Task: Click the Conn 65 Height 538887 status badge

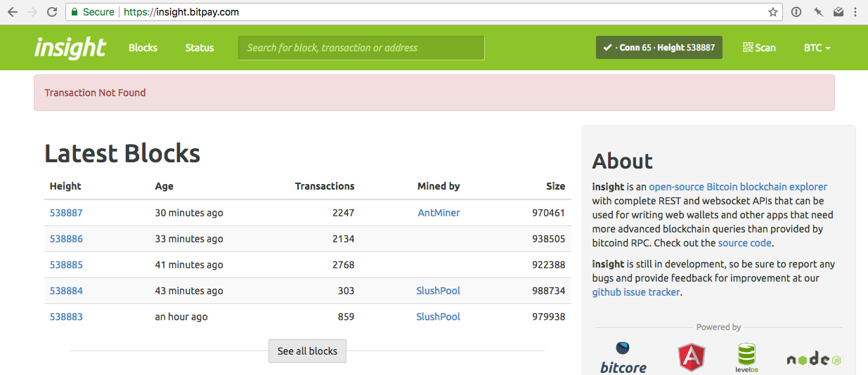Action: pos(659,48)
